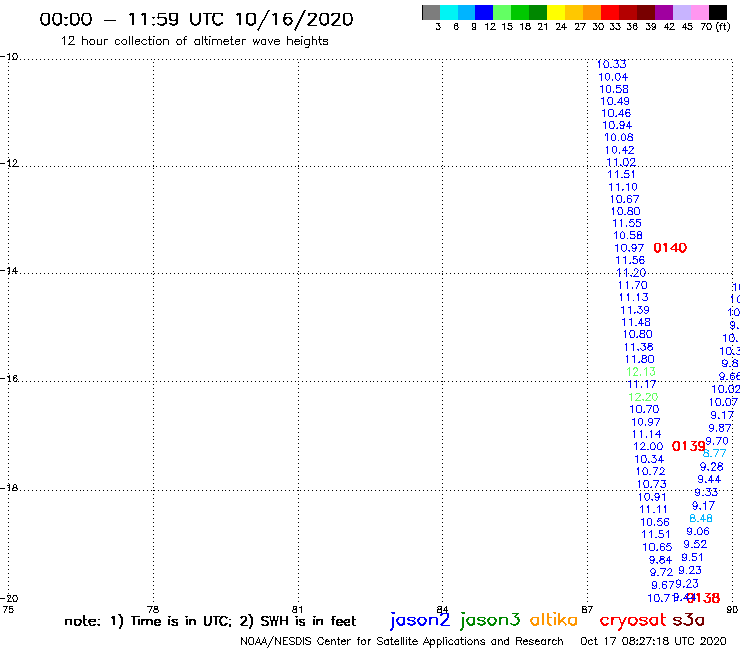The height and width of the screenshot is (650, 740).
Task: Select the wave height value 10.65
Action: [x=657, y=547]
